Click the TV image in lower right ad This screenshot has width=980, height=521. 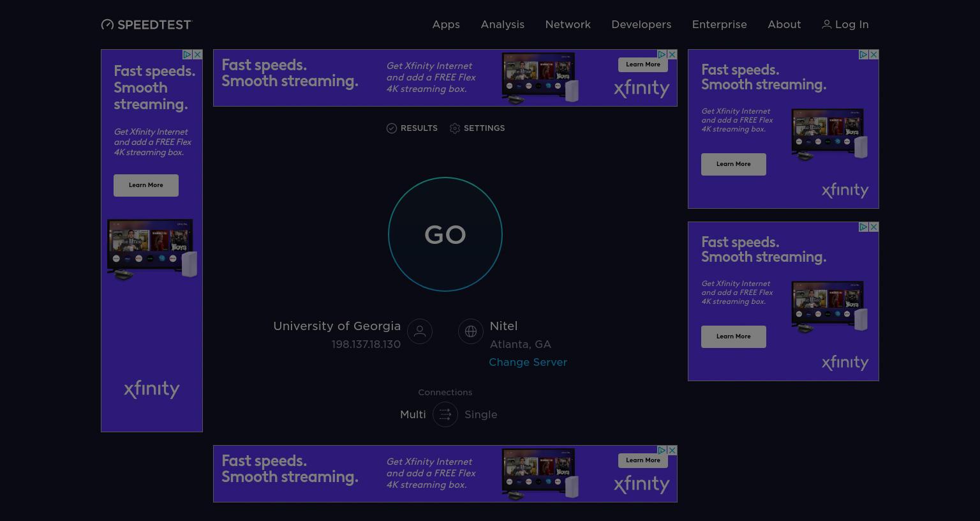click(829, 307)
